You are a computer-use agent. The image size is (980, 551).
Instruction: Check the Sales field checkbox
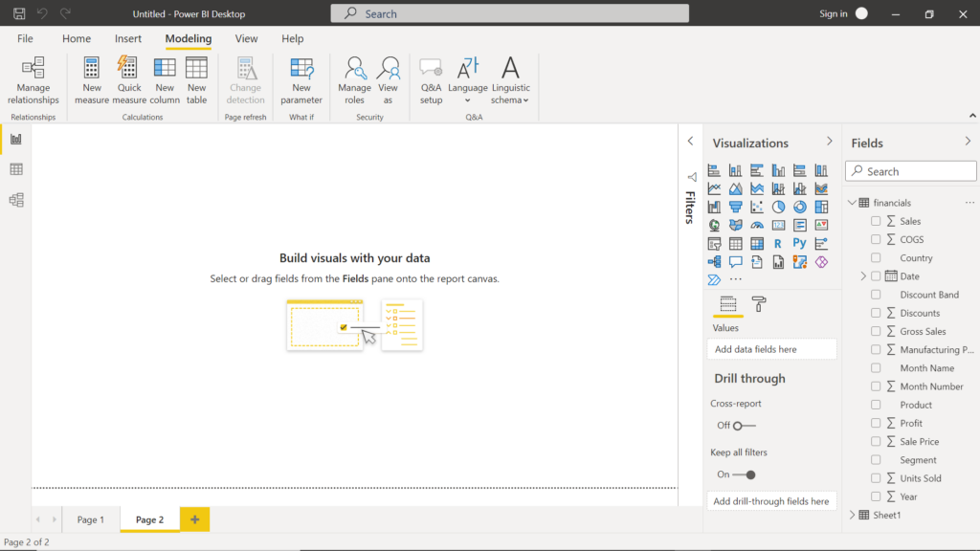tap(877, 220)
